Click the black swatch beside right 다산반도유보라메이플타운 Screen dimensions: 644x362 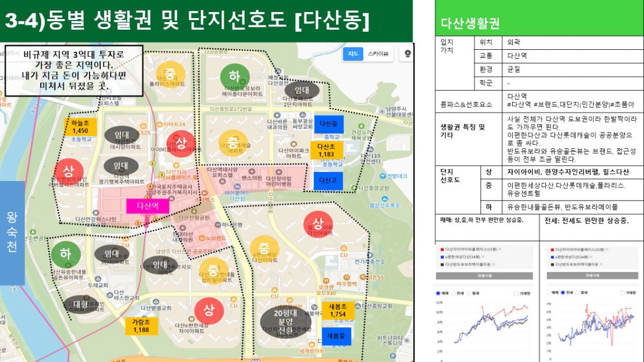click(552, 265)
